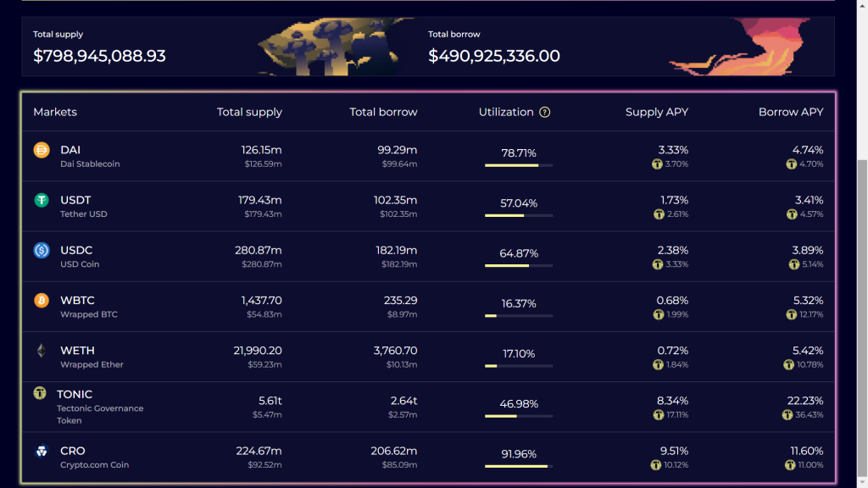Click the USDT 57.04% utilization value
The image size is (868, 488).
(x=519, y=203)
